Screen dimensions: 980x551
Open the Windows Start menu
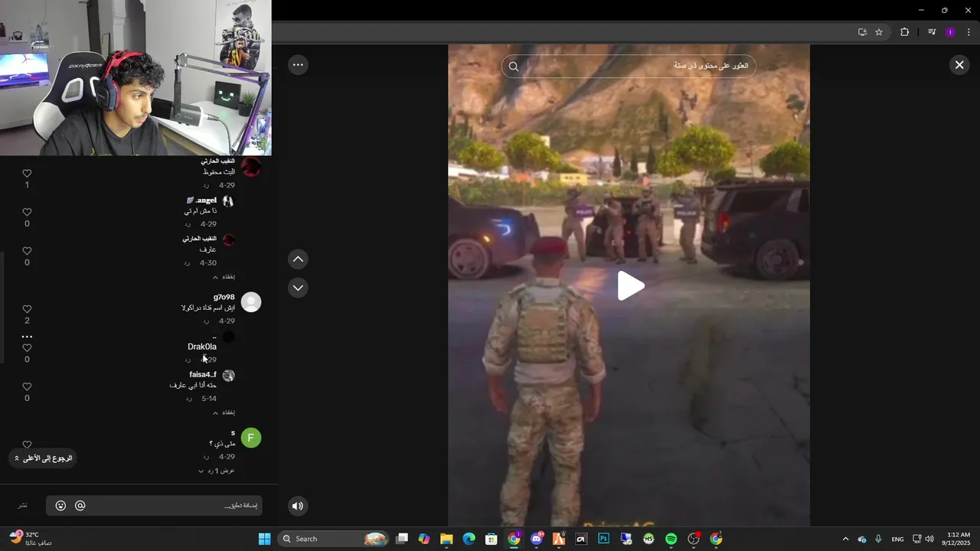tap(264, 539)
